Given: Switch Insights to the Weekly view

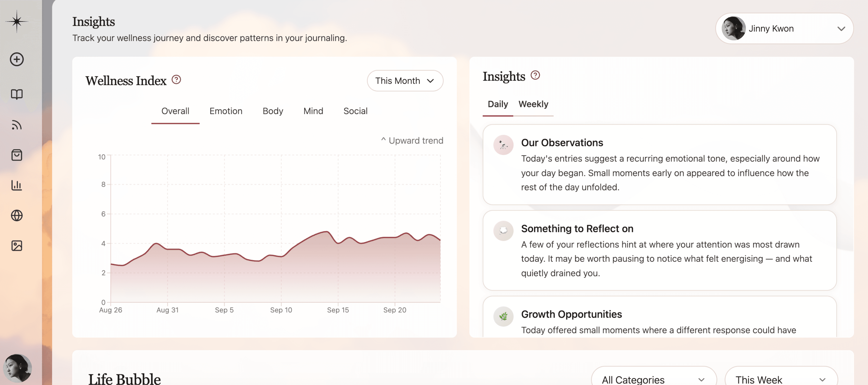Looking at the screenshot, I should coord(533,104).
